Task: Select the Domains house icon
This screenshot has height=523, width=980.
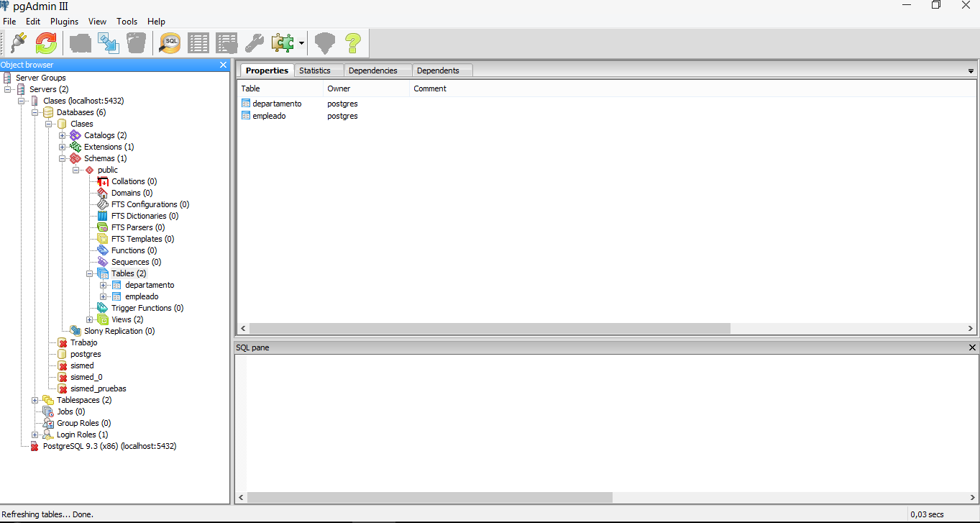Action: pyautogui.click(x=103, y=193)
